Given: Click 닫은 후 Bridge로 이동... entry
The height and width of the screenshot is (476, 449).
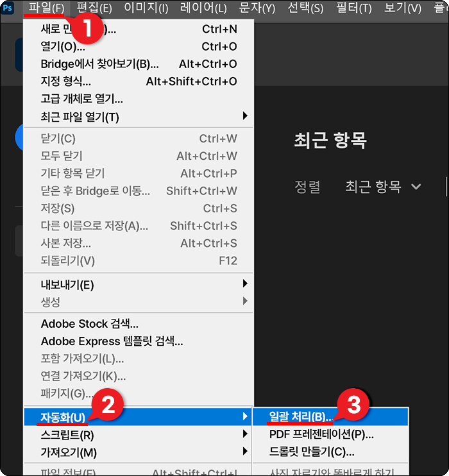Looking at the screenshot, I should click(139, 191).
